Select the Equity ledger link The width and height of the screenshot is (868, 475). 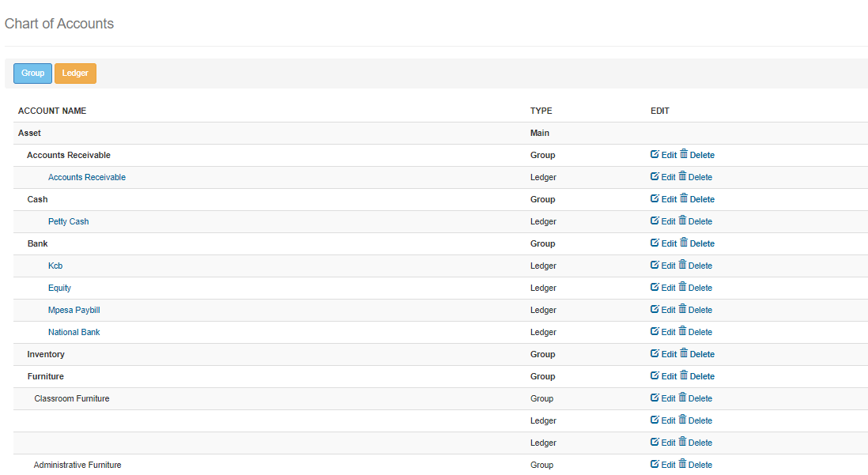click(x=59, y=288)
